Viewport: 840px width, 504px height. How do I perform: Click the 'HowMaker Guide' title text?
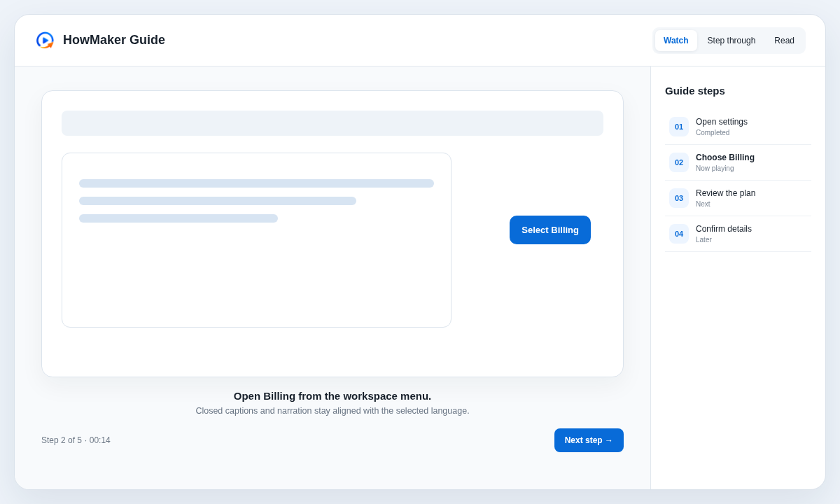click(114, 41)
